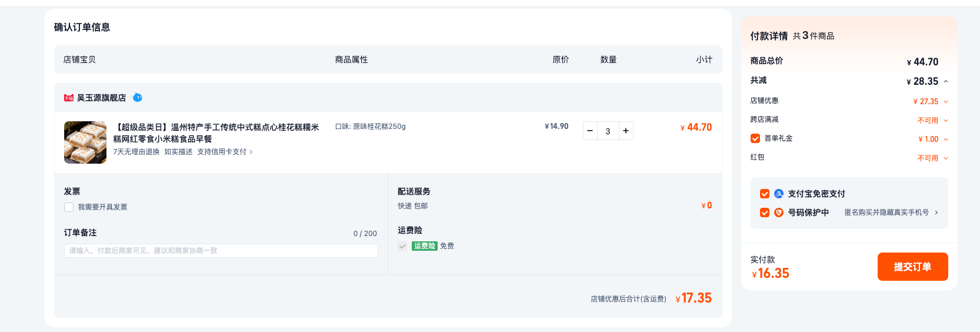Collapse the 共减 discount breakdown
This screenshot has width=980, height=332.
pos(946,81)
